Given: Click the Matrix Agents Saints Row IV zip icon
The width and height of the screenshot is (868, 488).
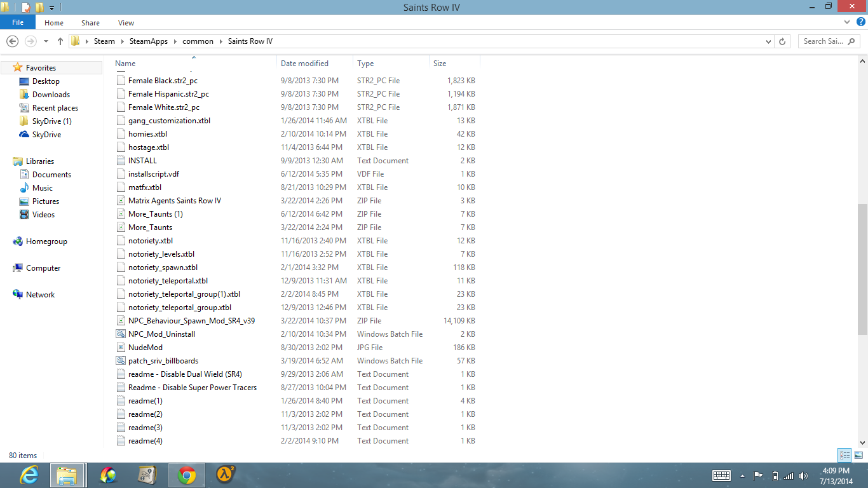Looking at the screenshot, I should coord(121,201).
